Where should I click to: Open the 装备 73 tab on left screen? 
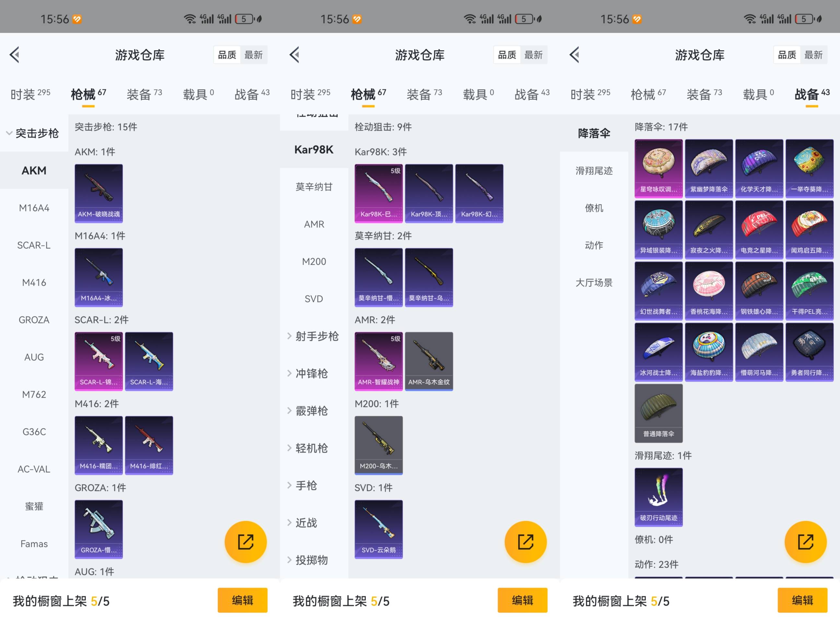point(144,94)
